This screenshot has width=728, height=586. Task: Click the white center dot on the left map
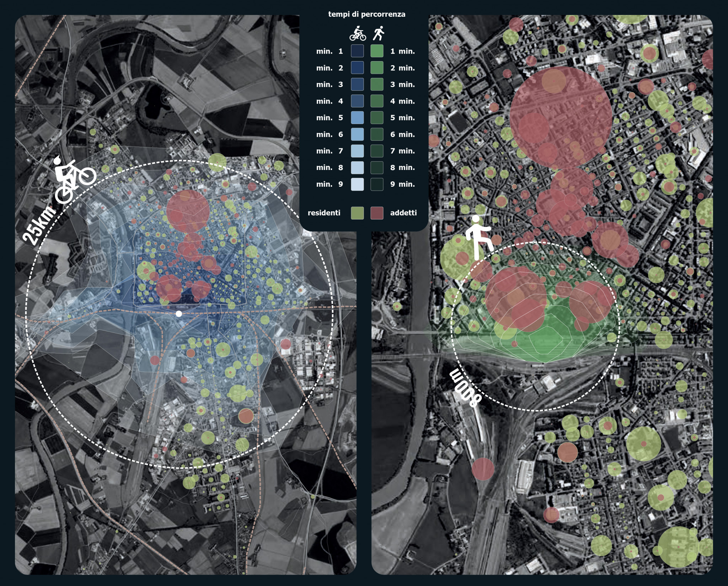point(179,314)
